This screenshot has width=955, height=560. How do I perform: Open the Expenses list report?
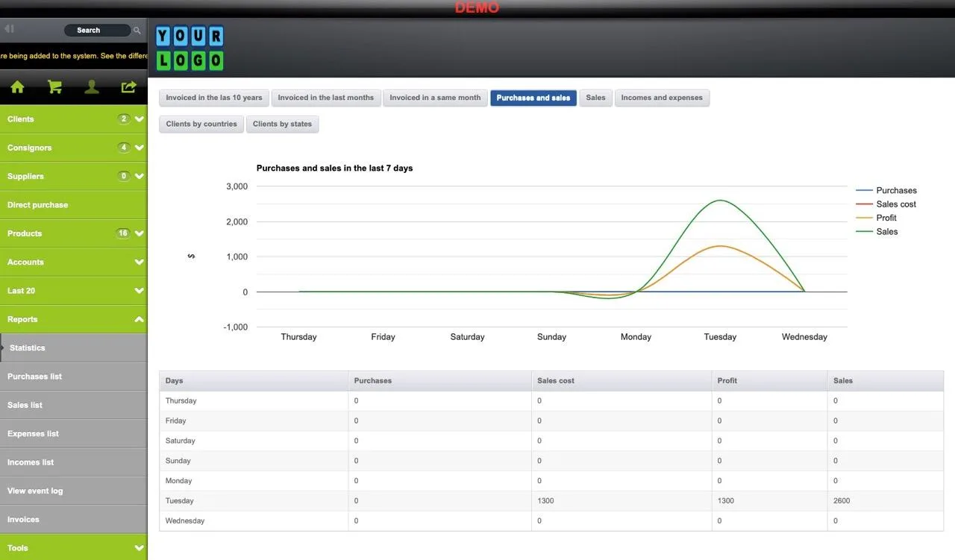pos(73,434)
